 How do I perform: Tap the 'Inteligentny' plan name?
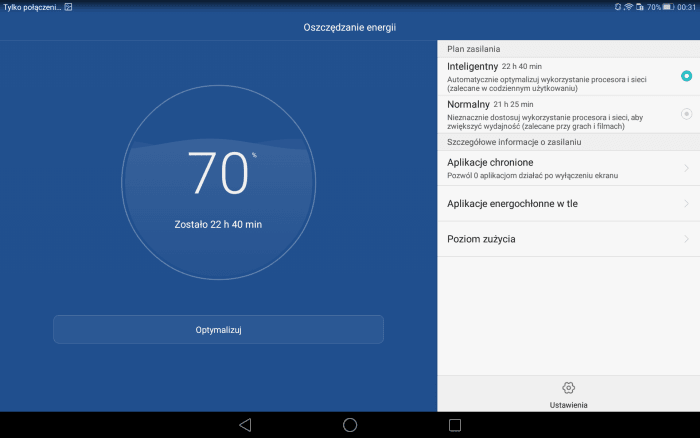point(472,67)
